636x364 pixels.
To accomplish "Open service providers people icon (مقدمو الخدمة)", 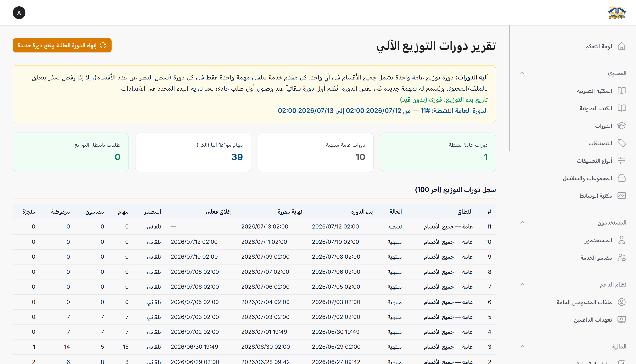I will point(621,258).
